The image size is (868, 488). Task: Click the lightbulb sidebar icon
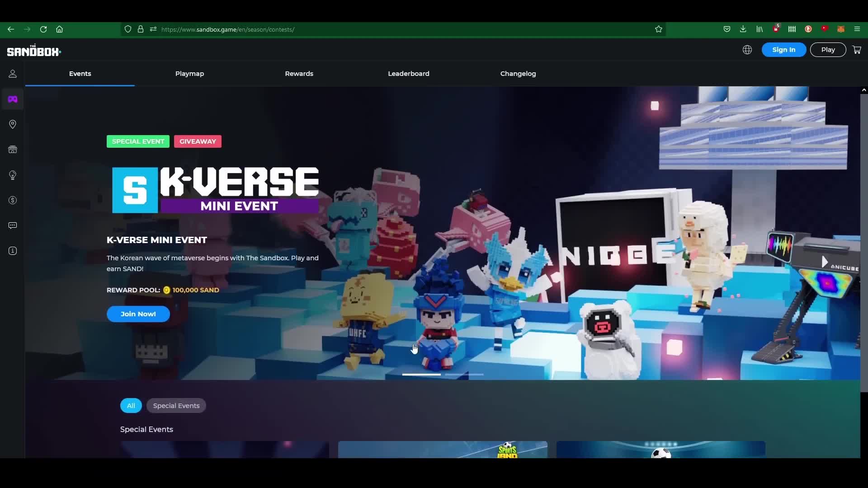(x=13, y=175)
